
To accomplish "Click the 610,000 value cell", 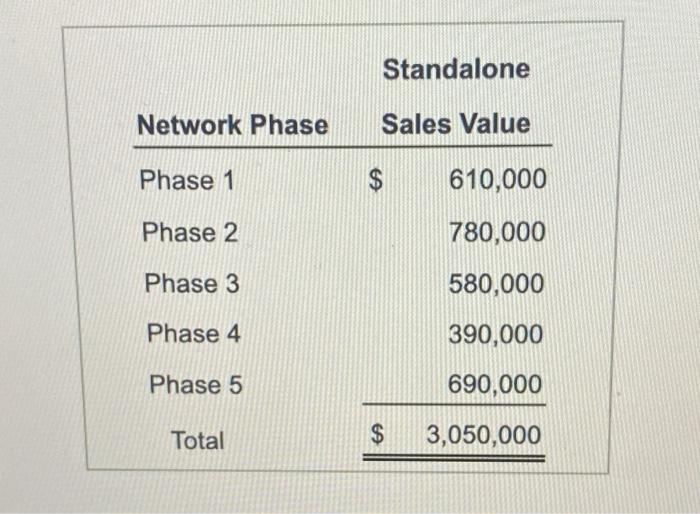I will pyautogui.click(x=497, y=180).
